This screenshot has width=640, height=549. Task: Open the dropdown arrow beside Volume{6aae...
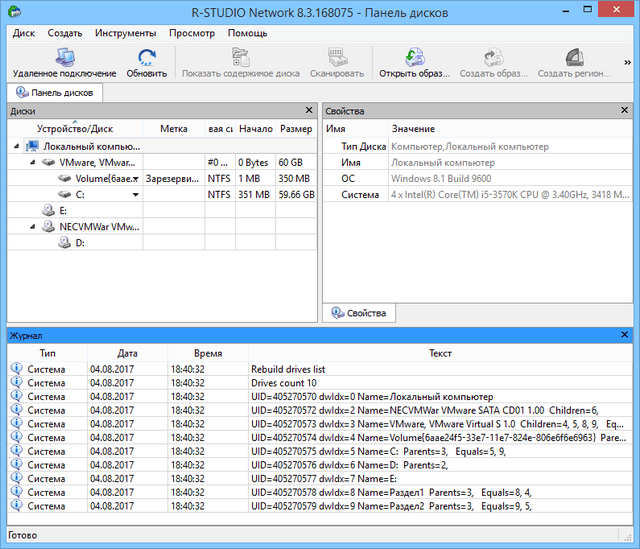tap(135, 179)
